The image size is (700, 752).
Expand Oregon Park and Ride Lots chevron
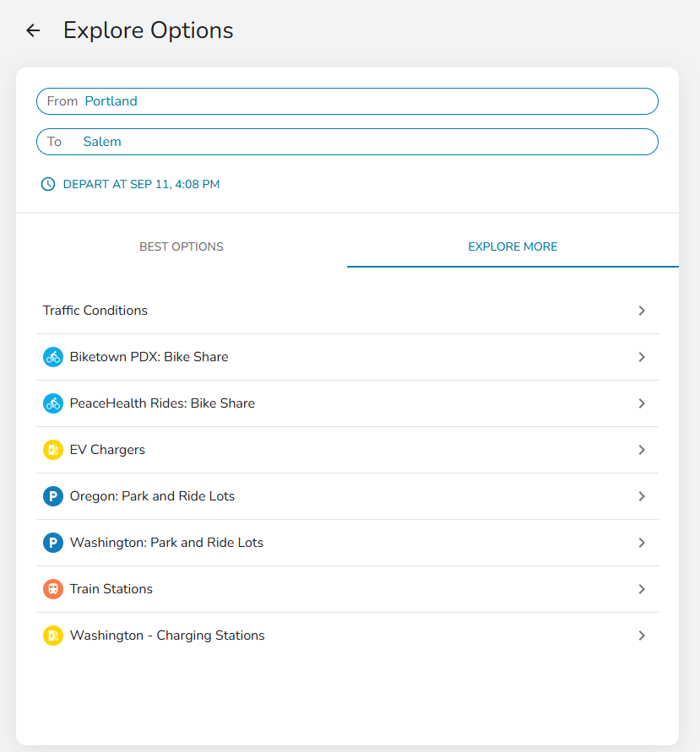click(642, 496)
